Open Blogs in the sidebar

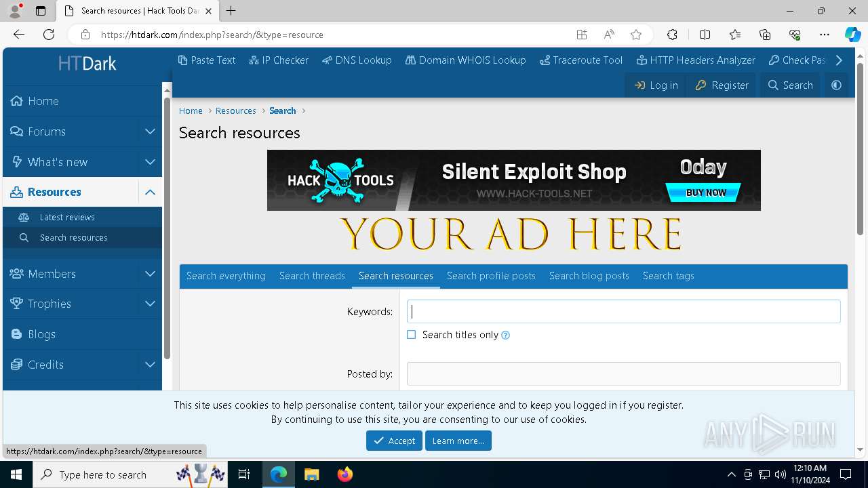click(x=82, y=334)
